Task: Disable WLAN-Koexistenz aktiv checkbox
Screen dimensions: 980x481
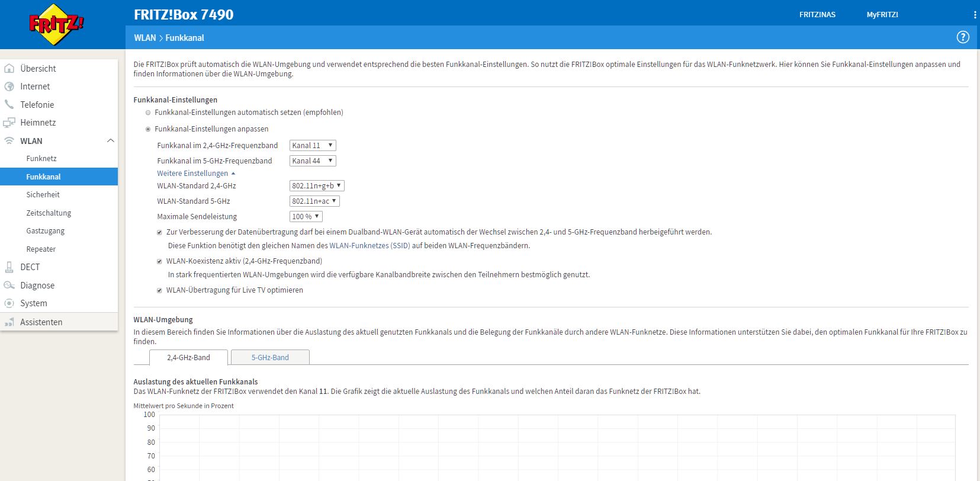Action: point(159,261)
